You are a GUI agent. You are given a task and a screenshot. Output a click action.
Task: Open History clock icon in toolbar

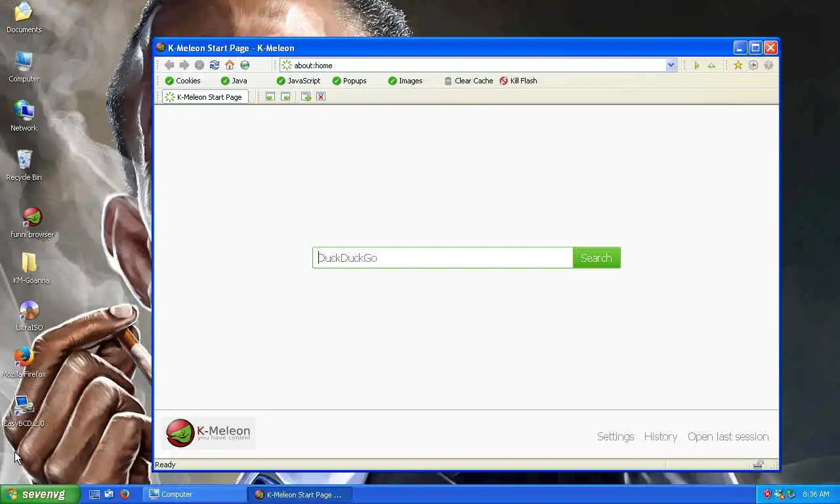coord(753,65)
